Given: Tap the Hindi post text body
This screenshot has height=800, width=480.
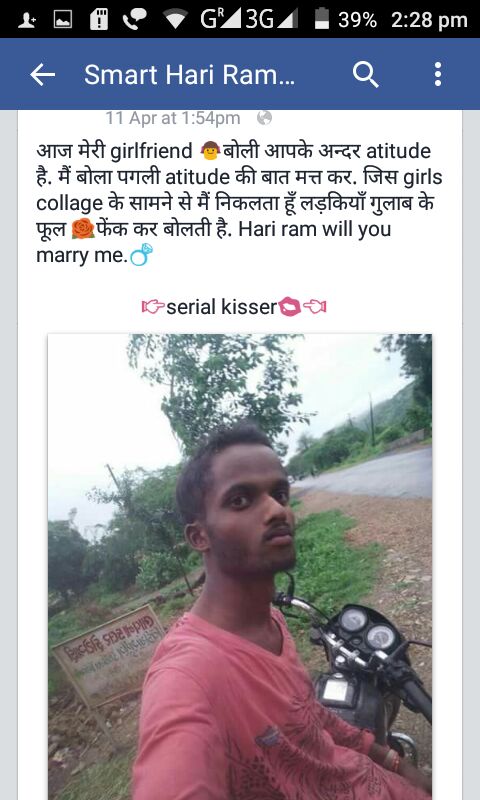Looking at the screenshot, I should pyautogui.click(x=239, y=203).
